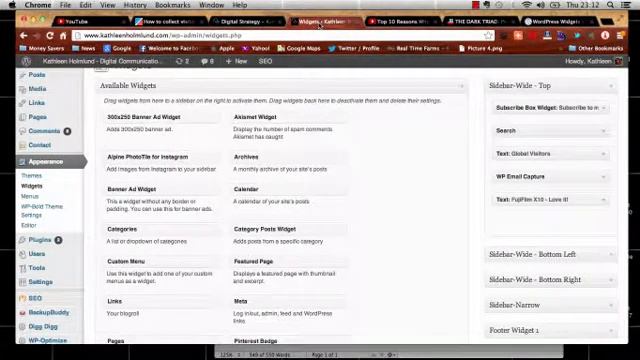
Task: Click BackupBuddy icon in sidebar
Action: [x=22, y=313]
